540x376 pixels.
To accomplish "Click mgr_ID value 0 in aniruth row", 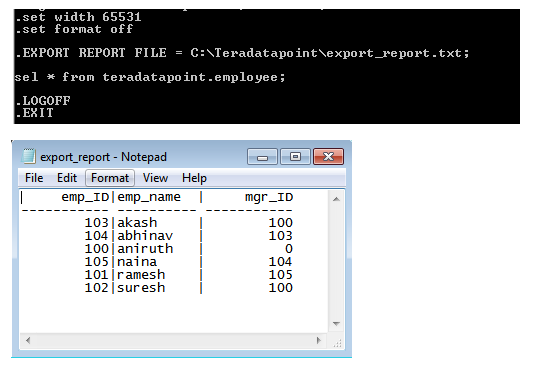I will pyautogui.click(x=289, y=249).
